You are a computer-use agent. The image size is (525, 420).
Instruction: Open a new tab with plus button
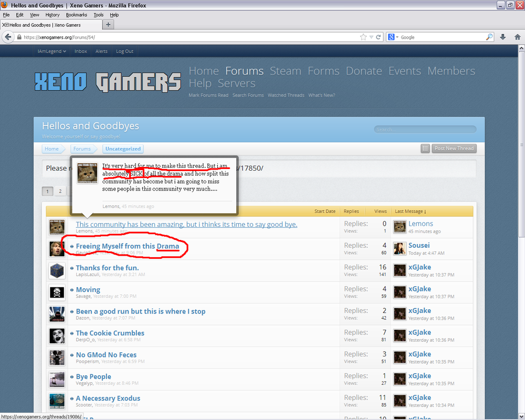pyautogui.click(x=108, y=25)
